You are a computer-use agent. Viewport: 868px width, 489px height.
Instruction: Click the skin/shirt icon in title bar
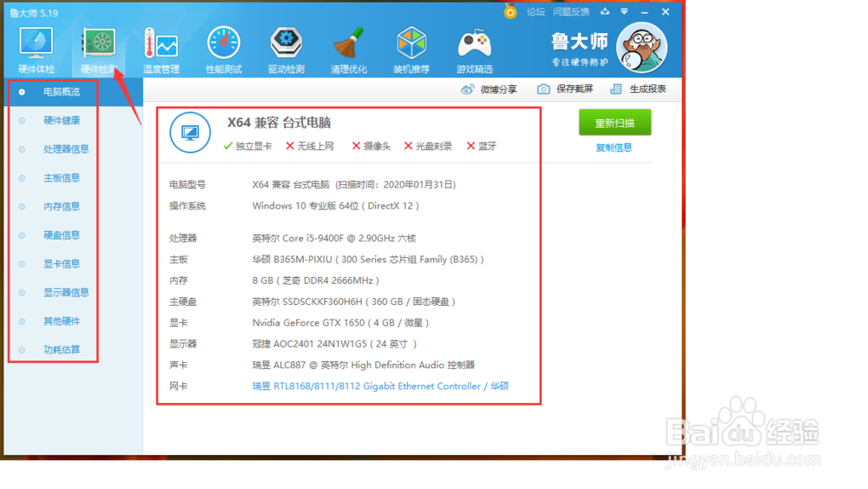point(604,11)
